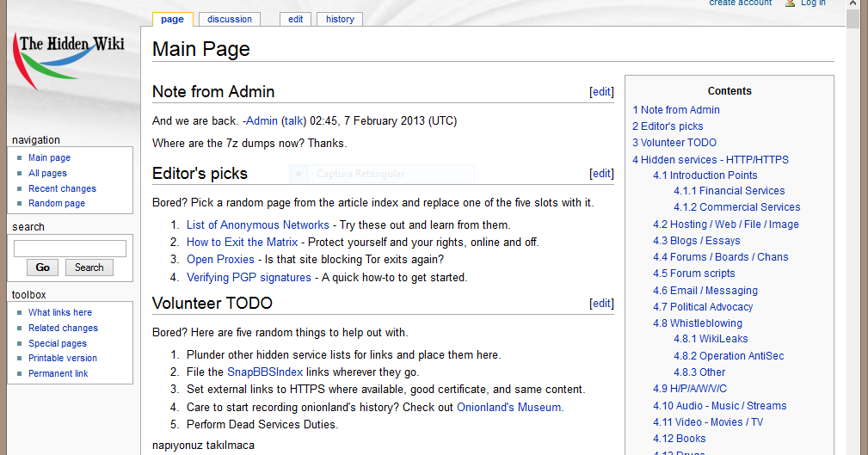Jump to 4.8 Whistleblowing
The image size is (868, 455).
(x=698, y=323)
